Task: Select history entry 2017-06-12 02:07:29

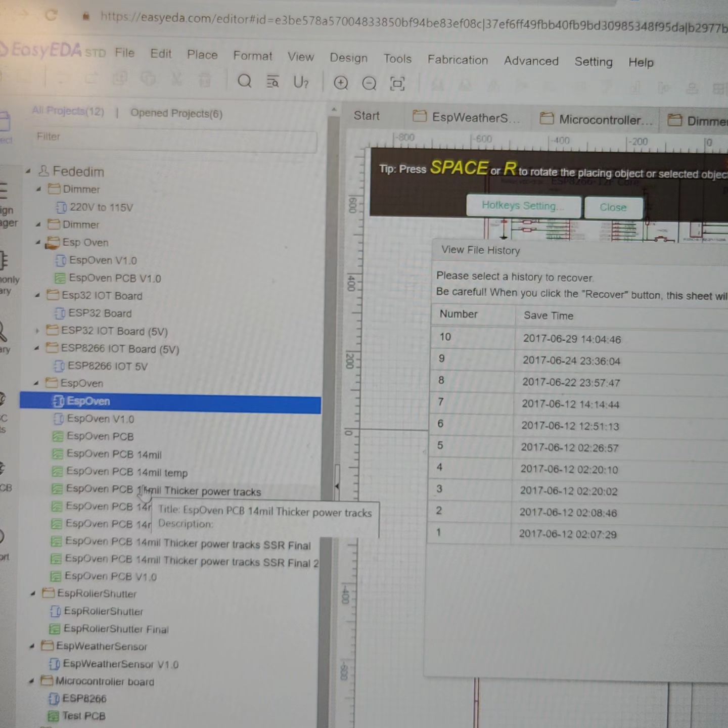Action: click(578, 533)
